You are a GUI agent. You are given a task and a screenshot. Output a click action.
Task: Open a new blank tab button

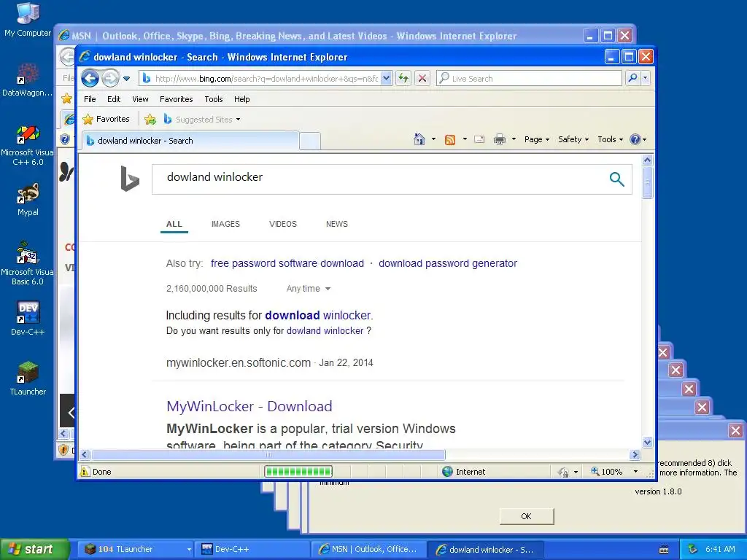pyautogui.click(x=310, y=141)
